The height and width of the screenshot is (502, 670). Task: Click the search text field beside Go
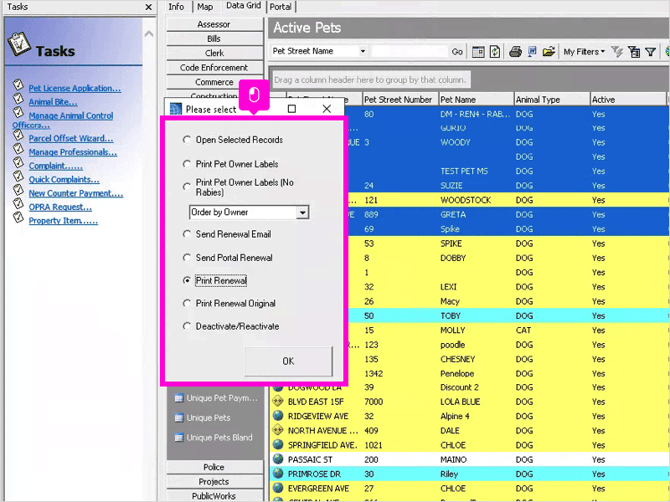409,51
